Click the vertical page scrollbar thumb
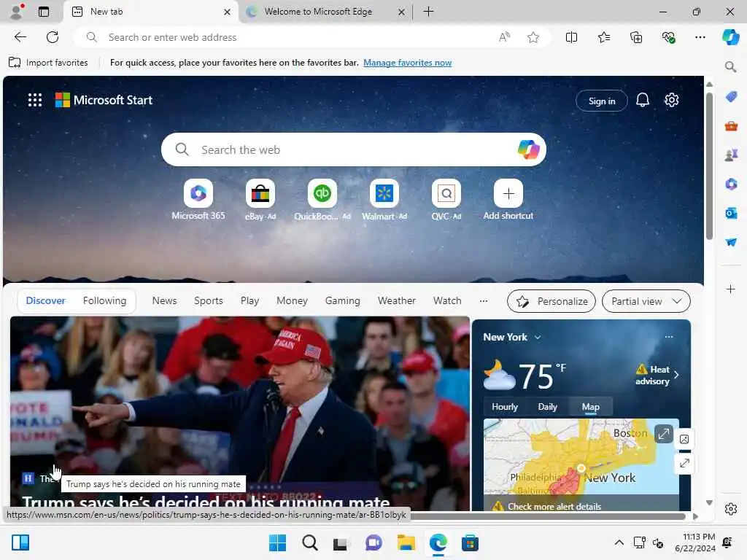Viewport: 747px width, 560px height. [709, 166]
